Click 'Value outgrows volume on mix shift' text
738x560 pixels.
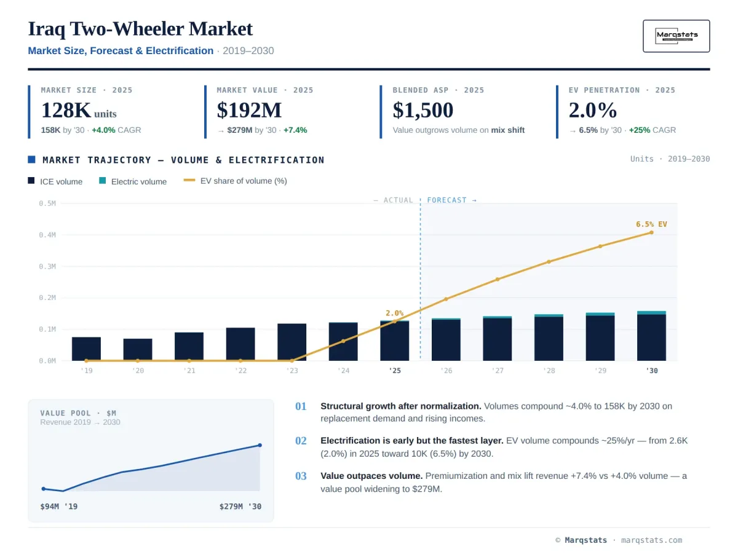tap(459, 130)
